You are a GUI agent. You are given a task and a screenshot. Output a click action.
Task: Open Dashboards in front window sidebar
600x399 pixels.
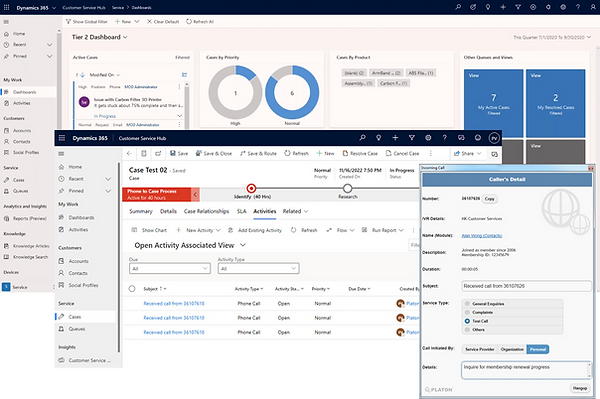click(81, 218)
